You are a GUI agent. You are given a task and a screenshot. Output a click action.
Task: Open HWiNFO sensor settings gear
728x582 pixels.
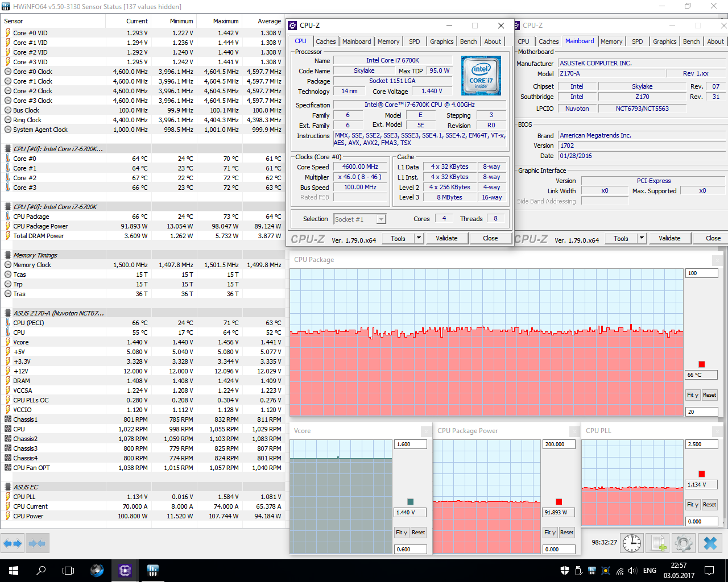684,543
